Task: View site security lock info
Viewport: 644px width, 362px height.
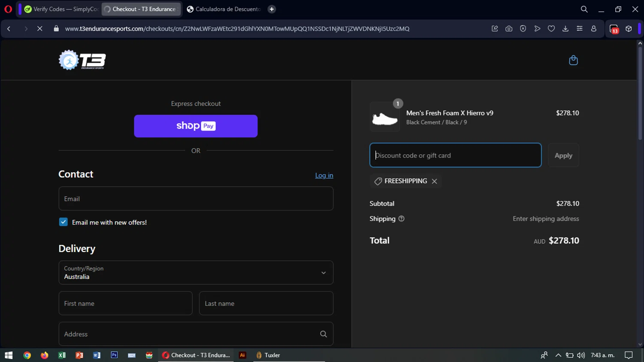Action: point(56,29)
